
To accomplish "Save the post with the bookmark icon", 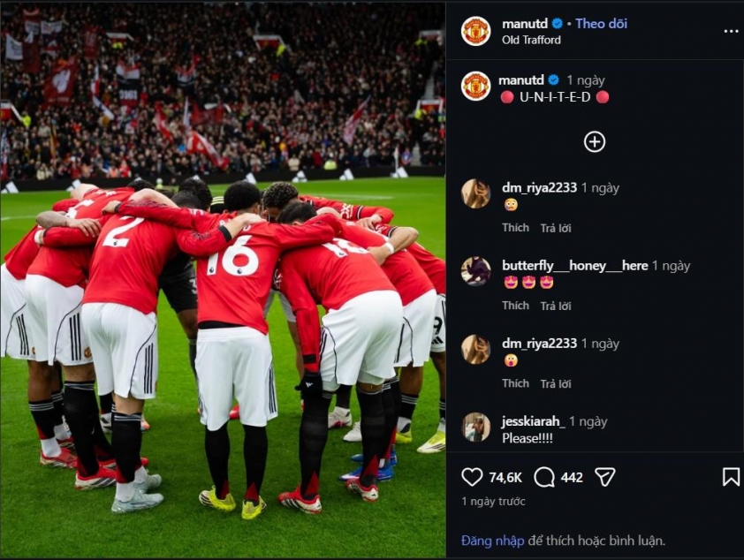I will pos(731,477).
